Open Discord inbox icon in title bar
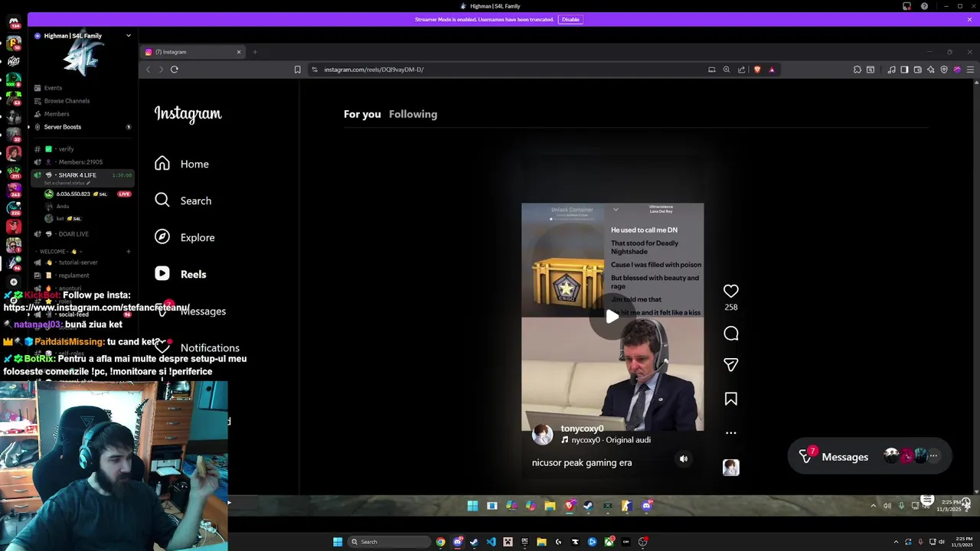This screenshot has width=980, height=551. click(x=906, y=6)
